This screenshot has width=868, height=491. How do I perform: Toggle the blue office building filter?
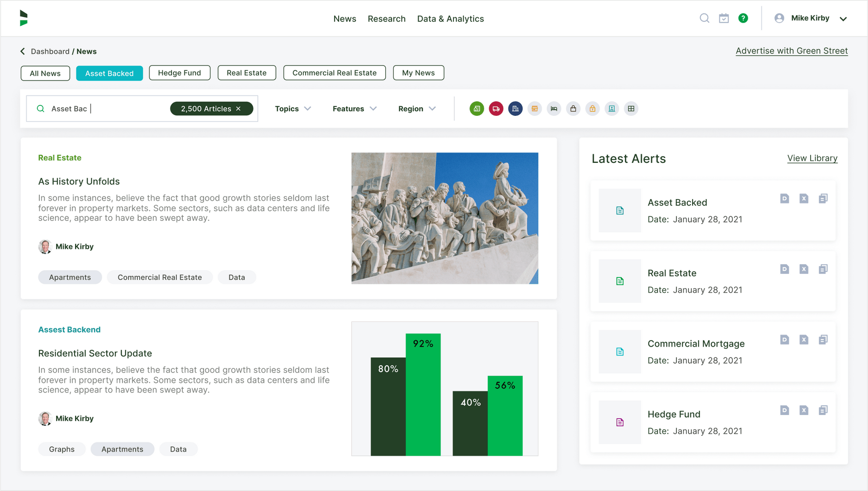click(515, 109)
